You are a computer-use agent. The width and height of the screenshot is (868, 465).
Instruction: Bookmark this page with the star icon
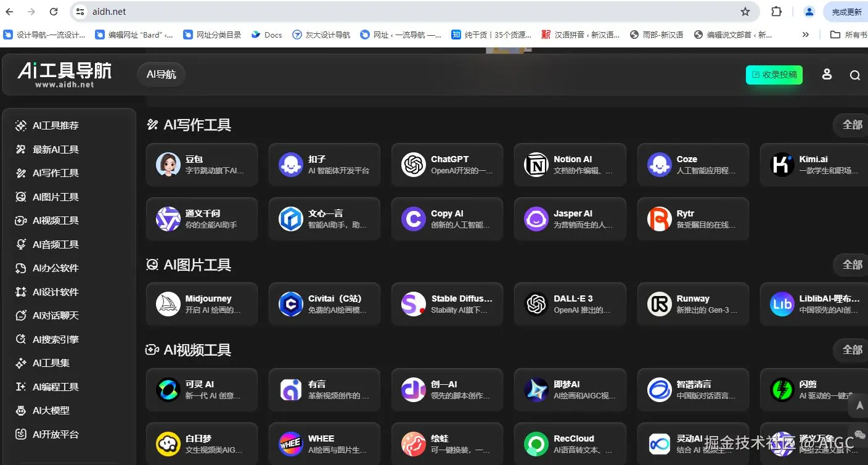pos(745,12)
